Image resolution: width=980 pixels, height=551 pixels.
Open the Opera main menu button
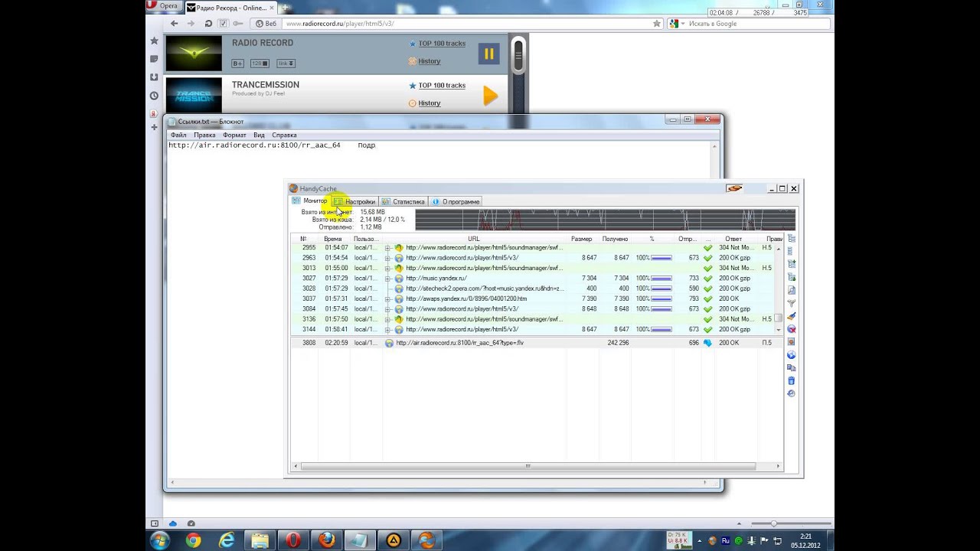click(163, 6)
